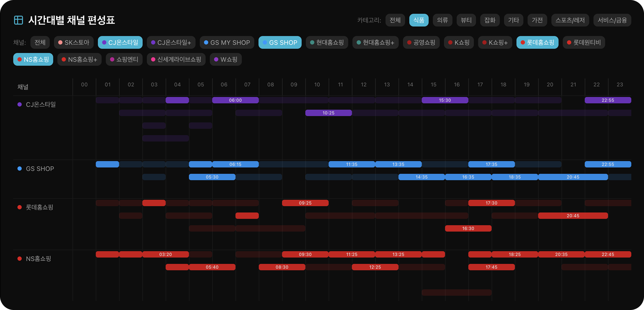Open the GS SHOP 20:45 program block
Image resolution: width=644 pixels, height=310 pixels.
573,177
